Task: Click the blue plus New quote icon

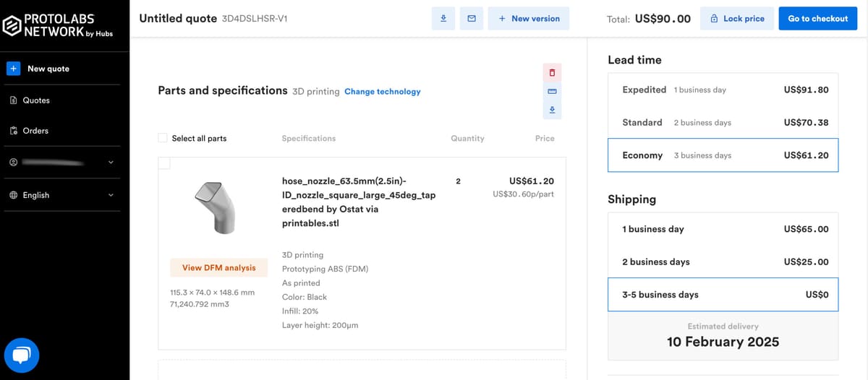Action: point(13,69)
